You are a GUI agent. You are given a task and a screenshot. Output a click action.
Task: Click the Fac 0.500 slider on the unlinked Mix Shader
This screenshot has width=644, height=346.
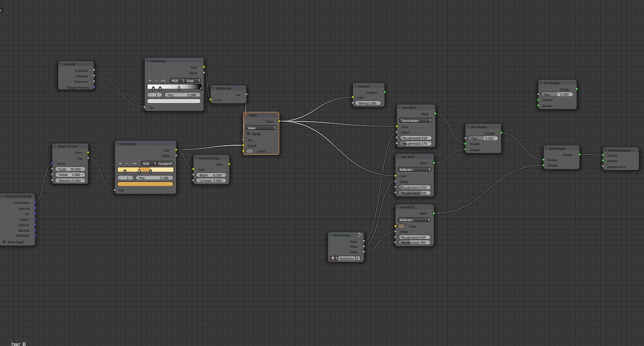(x=557, y=94)
